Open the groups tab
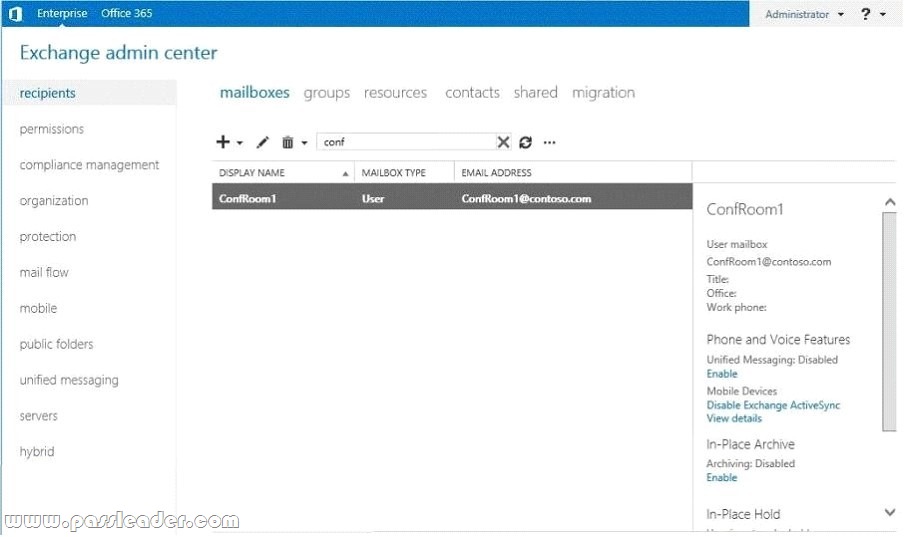Image resolution: width=905 pixels, height=537 pixels. (x=327, y=93)
